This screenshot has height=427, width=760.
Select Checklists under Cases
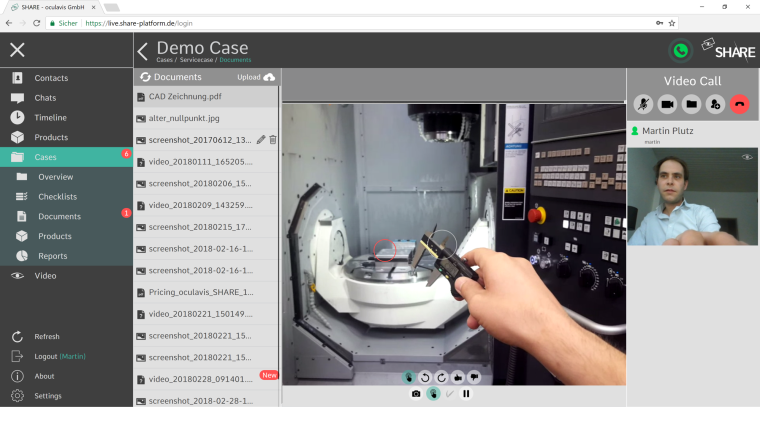click(57, 197)
